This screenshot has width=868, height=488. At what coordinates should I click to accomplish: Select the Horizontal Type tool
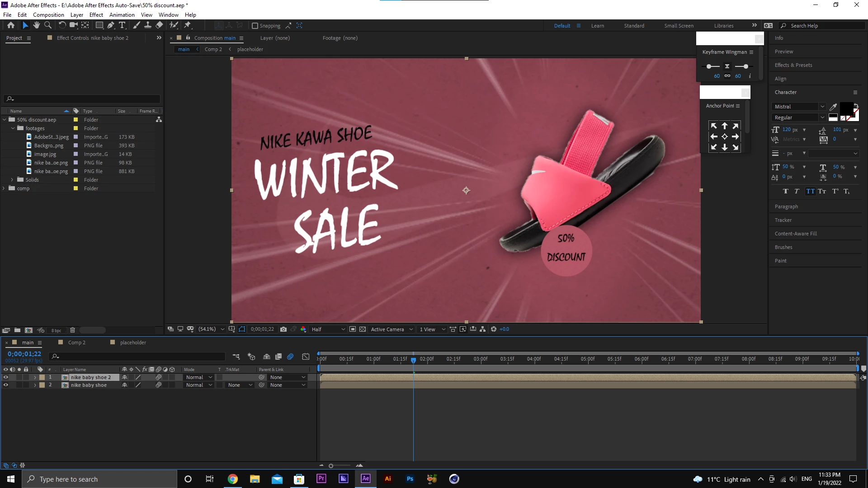(x=122, y=25)
